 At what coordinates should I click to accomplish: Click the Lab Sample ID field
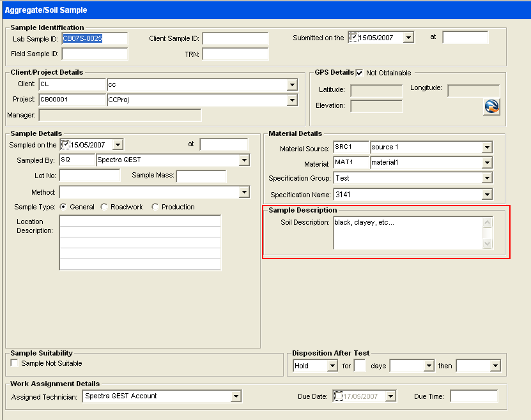coord(94,39)
